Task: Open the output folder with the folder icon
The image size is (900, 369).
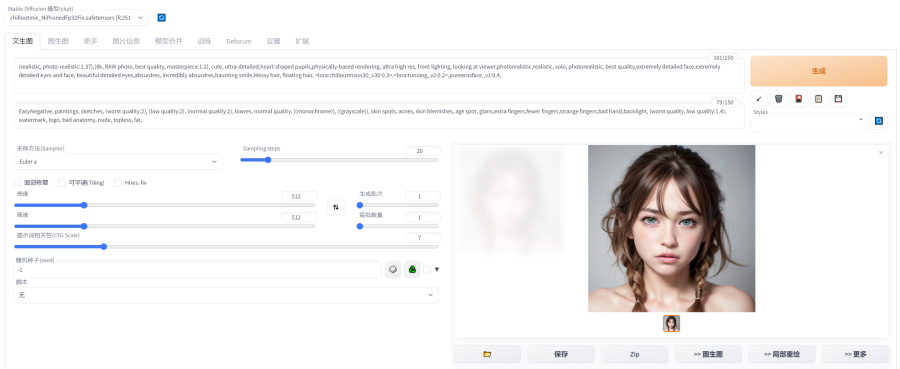Action: (487, 354)
